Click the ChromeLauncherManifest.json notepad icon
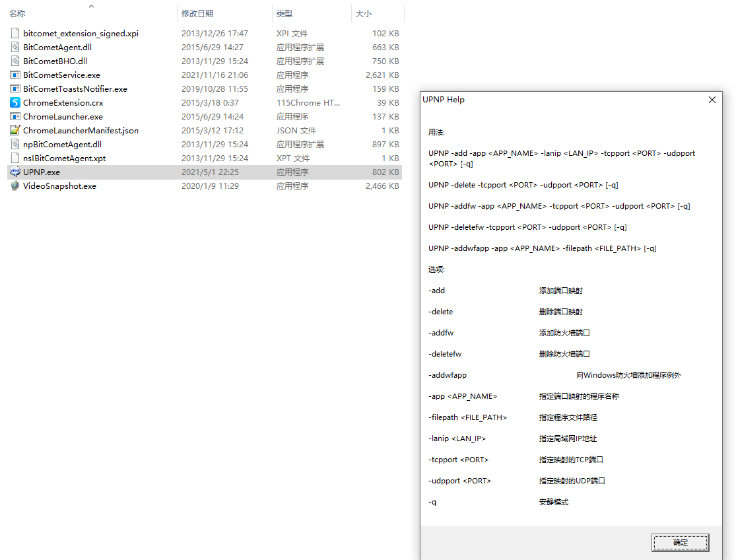The image size is (736, 560). (x=15, y=131)
